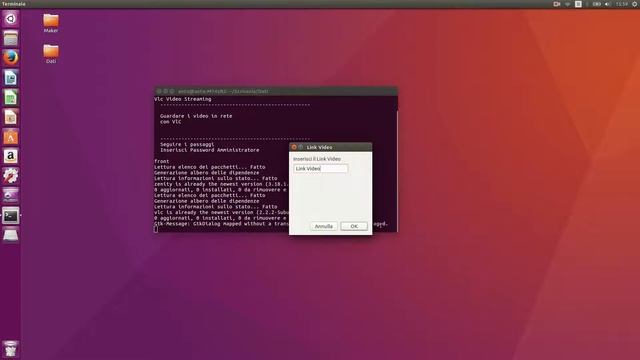Click OK in the Link Video dialog
This screenshot has width=640, height=360.
[354, 226]
